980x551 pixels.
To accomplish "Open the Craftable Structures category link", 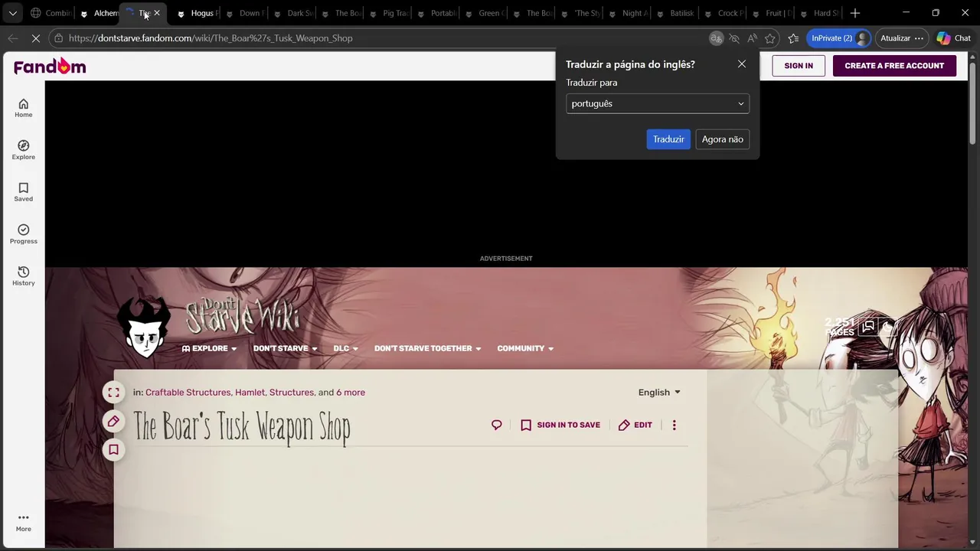I will click(188, 393).
